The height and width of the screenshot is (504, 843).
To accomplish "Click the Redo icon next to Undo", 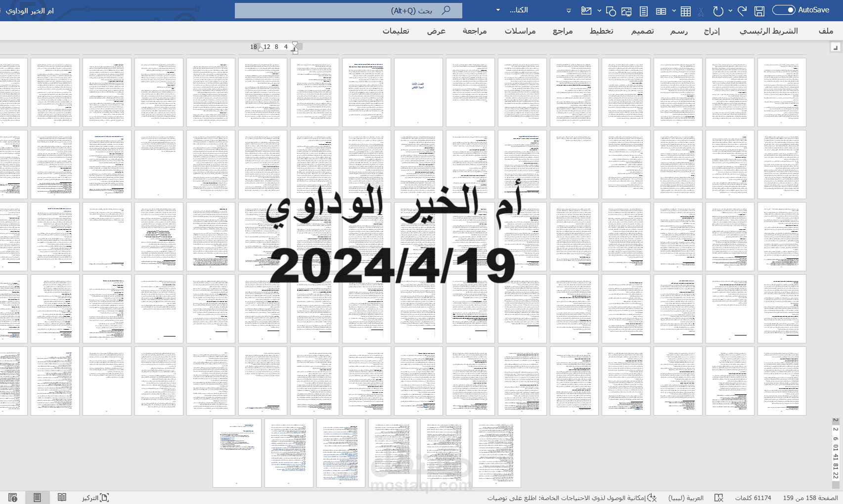I will pos(743,10).
